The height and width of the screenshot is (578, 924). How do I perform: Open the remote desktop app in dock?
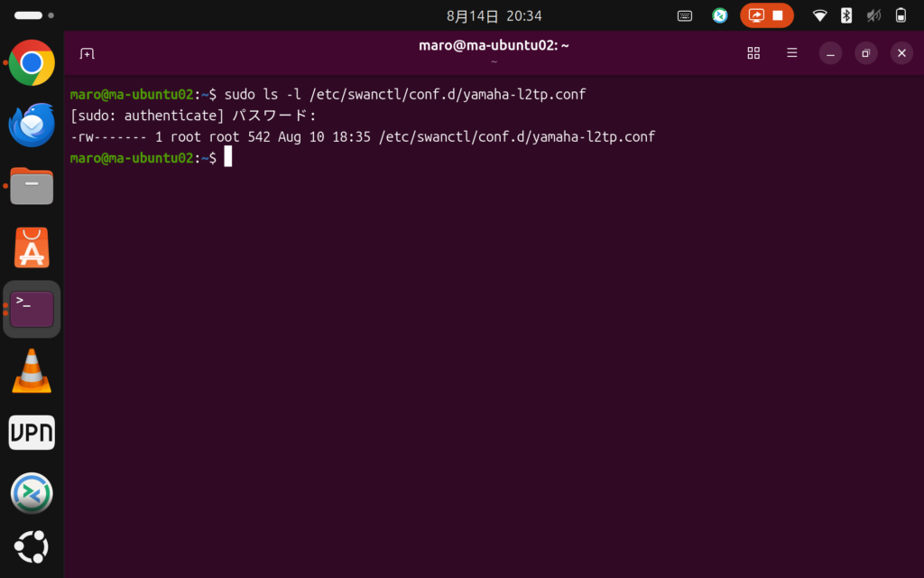coord(32,493)
